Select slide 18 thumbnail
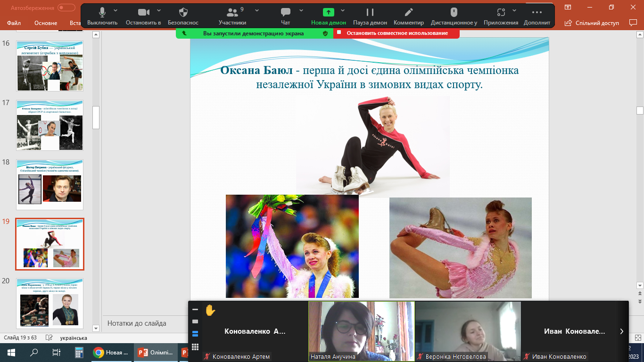This screenshot has height=362, width=644. click(x=50, y=184)
